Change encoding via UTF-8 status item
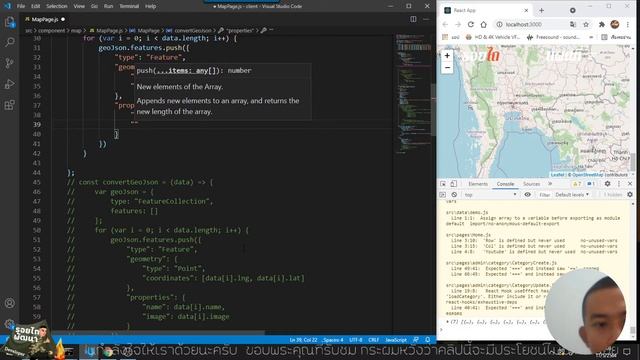The image size is (640, 360). (356, 340)
